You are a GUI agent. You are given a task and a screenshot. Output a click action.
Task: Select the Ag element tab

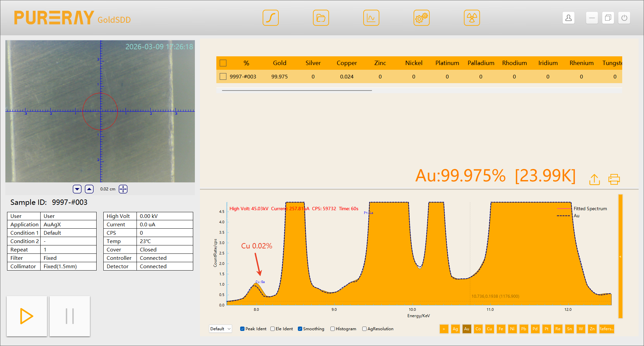[x=455, y=329]
